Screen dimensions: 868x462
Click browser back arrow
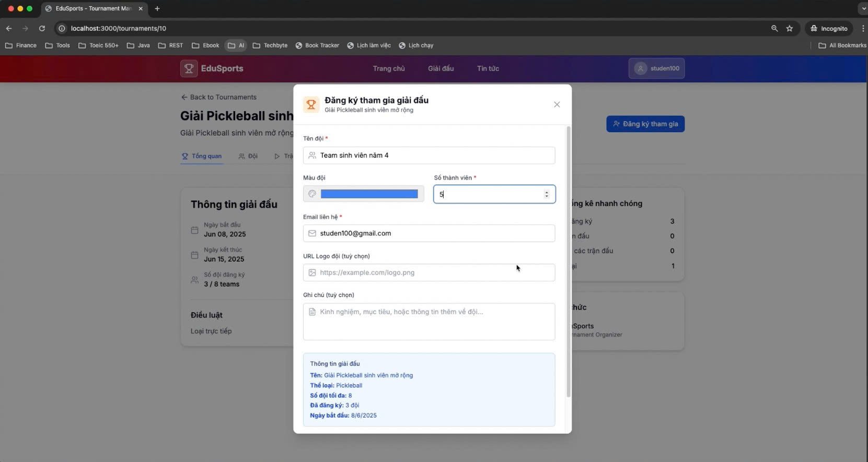pos(9,28)
